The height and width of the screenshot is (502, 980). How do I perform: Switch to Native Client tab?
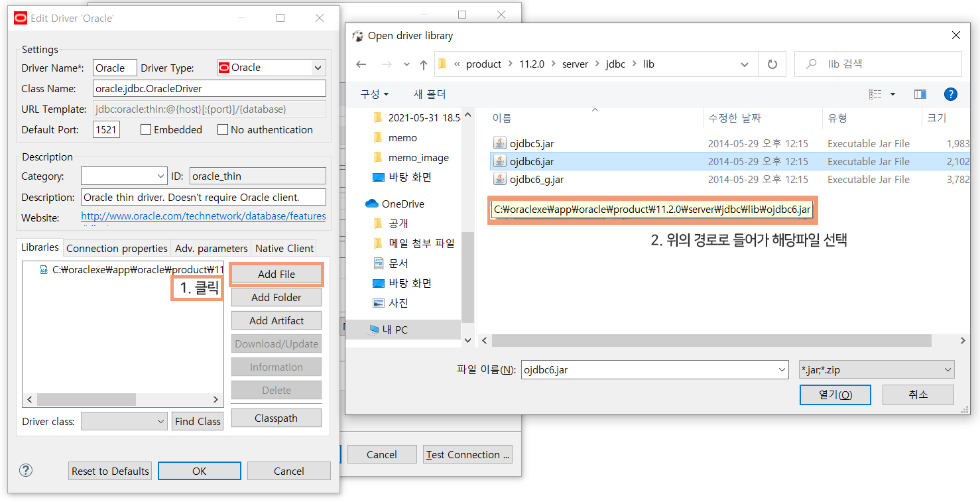click(284, 248)
